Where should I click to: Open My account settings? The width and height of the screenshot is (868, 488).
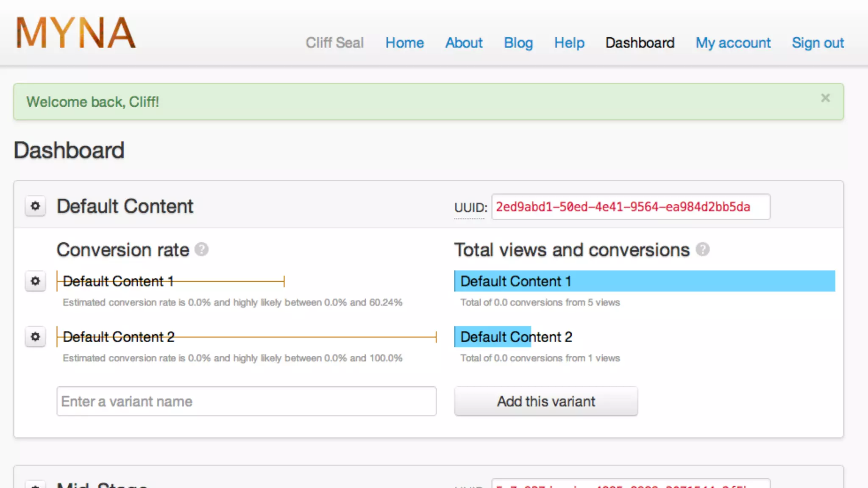733,43
